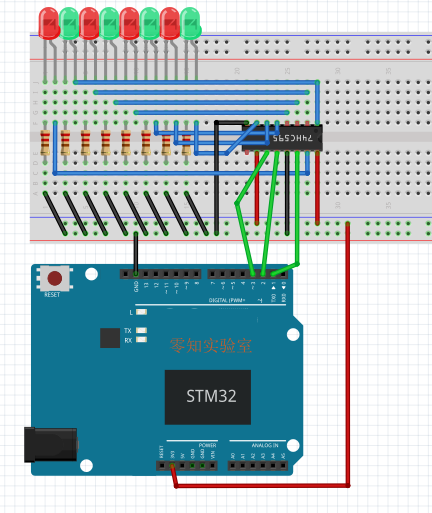Select the STM32 microcontroller chip
The height and width of the screenshot is (513, 432).
pyautogui.click(x=208, y=397)
